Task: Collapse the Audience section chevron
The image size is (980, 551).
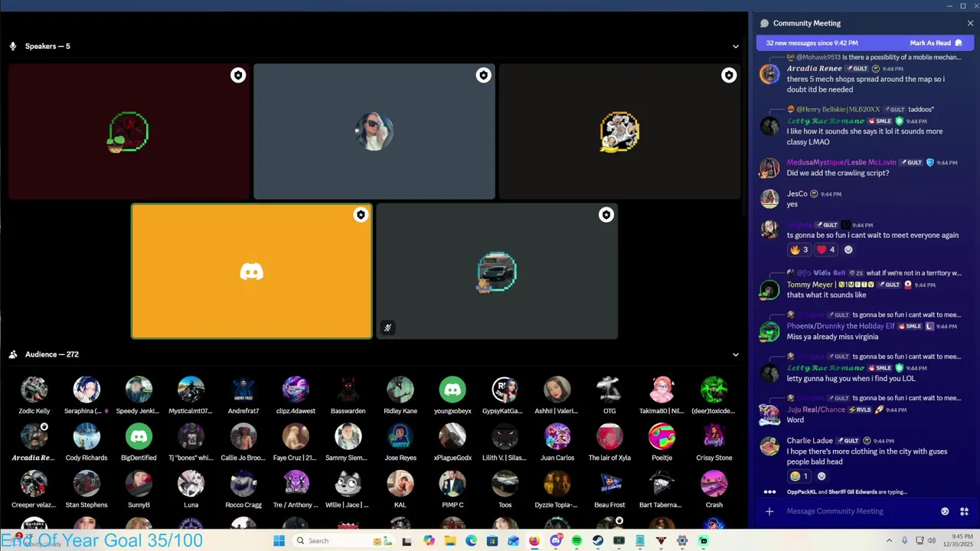Action: click(x=736, y=354)
